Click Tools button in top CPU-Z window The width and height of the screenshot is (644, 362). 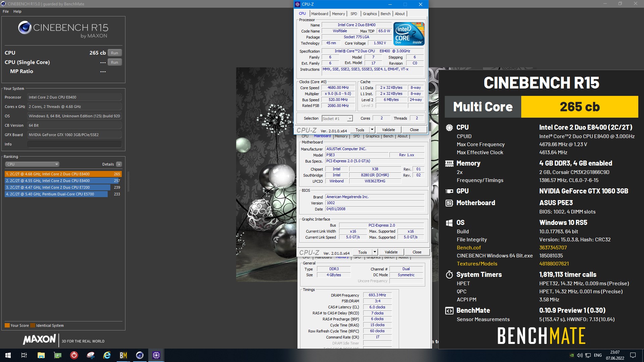pos(360,130)
